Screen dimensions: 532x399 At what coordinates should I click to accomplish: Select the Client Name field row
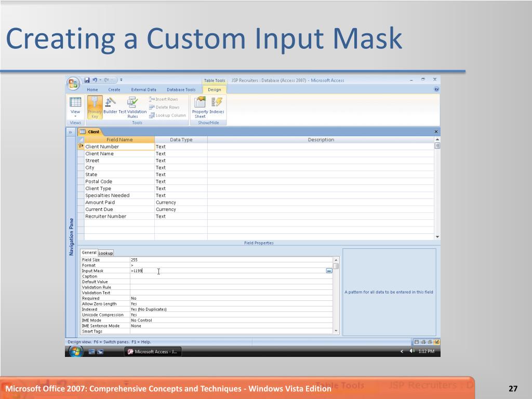click(x=119, y=154)
